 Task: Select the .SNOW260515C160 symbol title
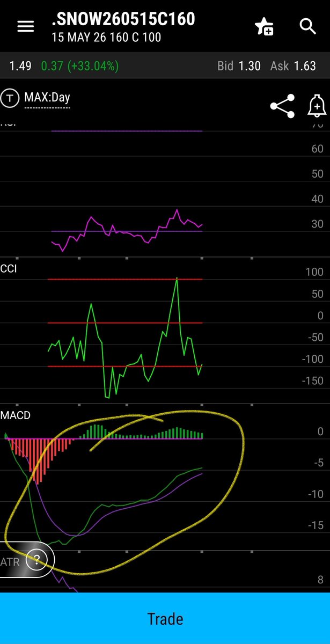click(x=123, y=20)
